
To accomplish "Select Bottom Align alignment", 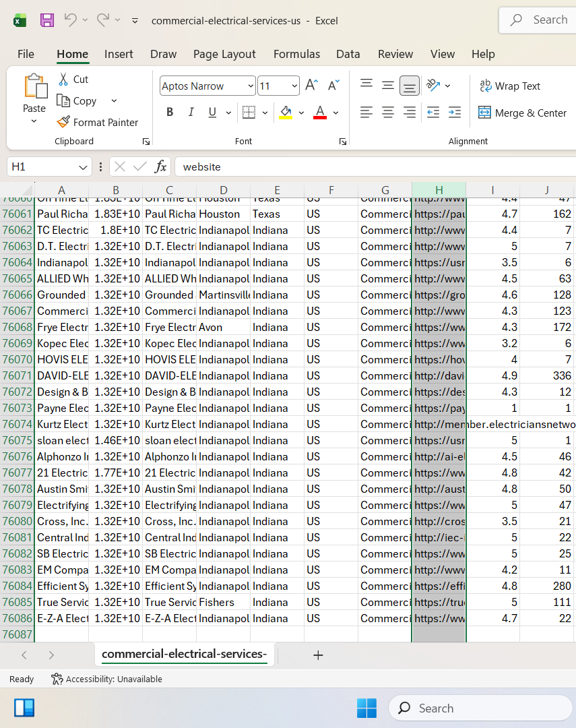I will click(410, 86).
